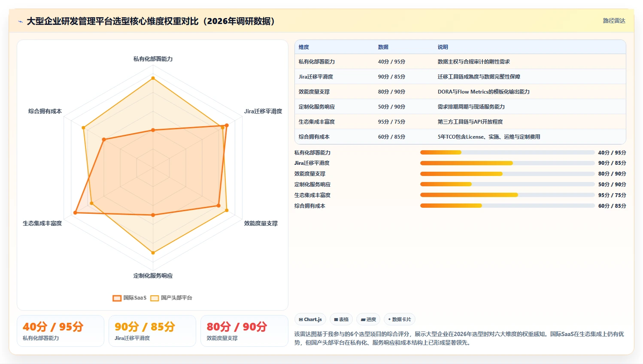The image size is (643, 364).
Task: Click radar axis label 效能度量支撑
Action: 261,223
